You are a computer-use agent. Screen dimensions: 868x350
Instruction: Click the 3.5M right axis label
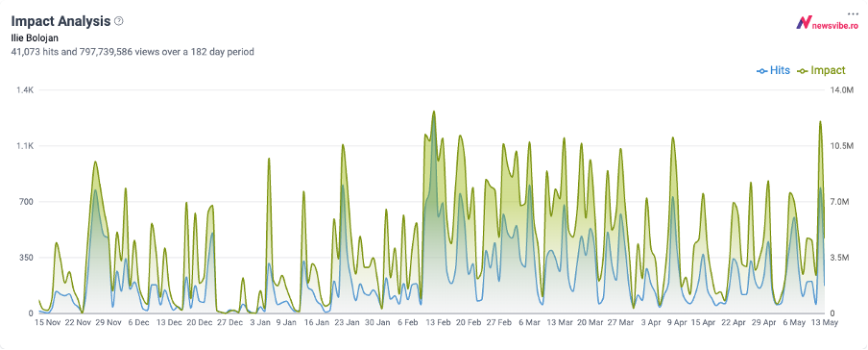[839, 258]
